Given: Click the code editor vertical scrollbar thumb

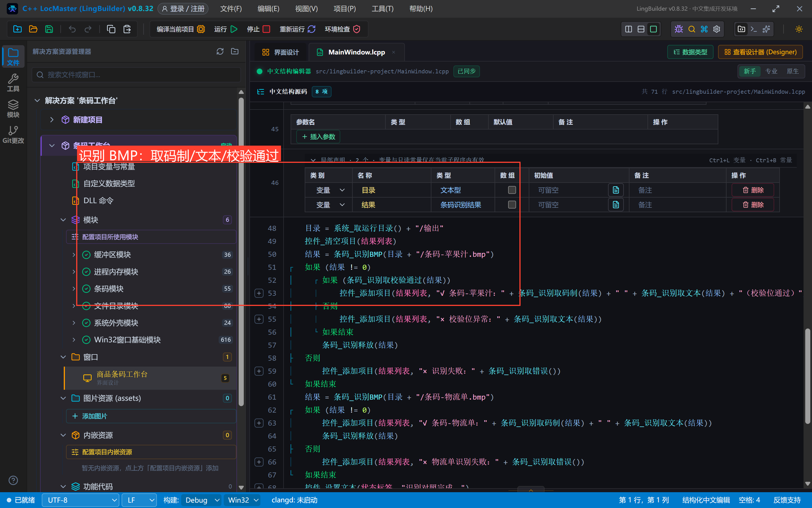Looking at the screenshot, I should [x=808, y=376].
